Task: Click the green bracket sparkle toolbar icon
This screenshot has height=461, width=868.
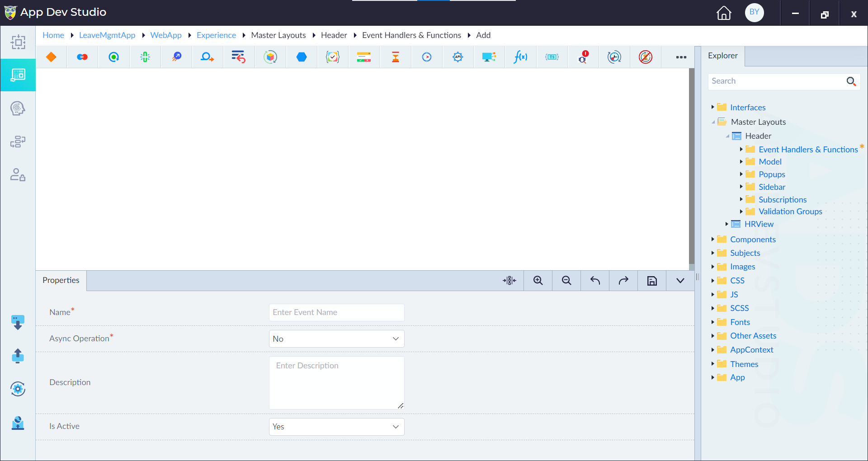Action: coord(145,57)
